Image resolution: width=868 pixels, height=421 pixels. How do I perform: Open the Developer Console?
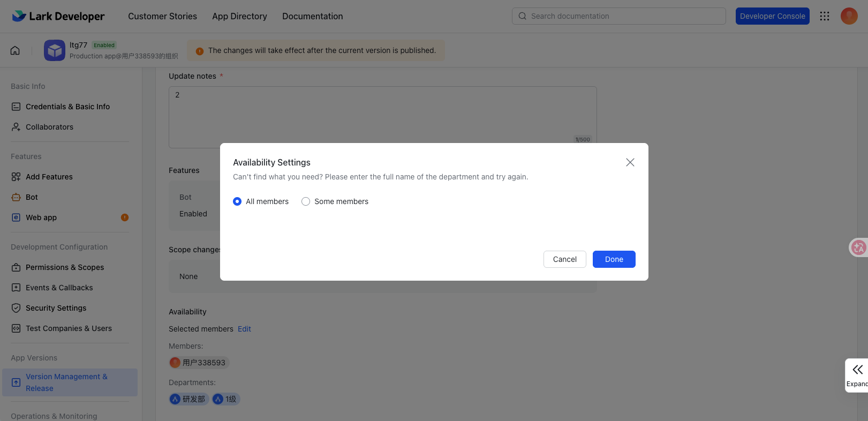pos(772,16)
